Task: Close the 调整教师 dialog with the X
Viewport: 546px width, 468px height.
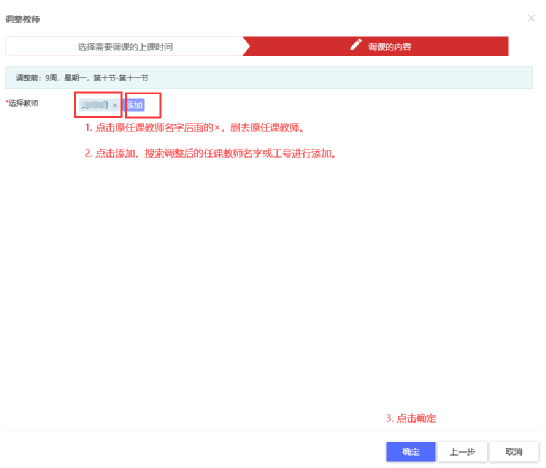Action: tap(531, 18)
